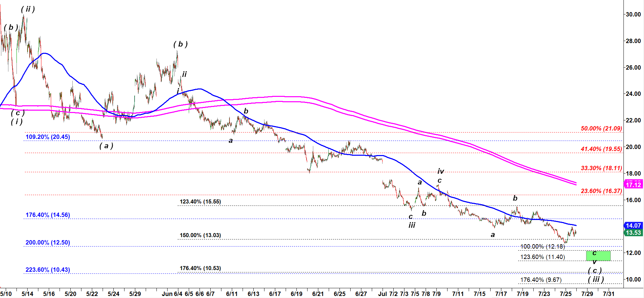Click the blue 176.40% (14.56) extension label
Image resolution: width=644 pixels, height=298 pixels.
pos(48,215)
